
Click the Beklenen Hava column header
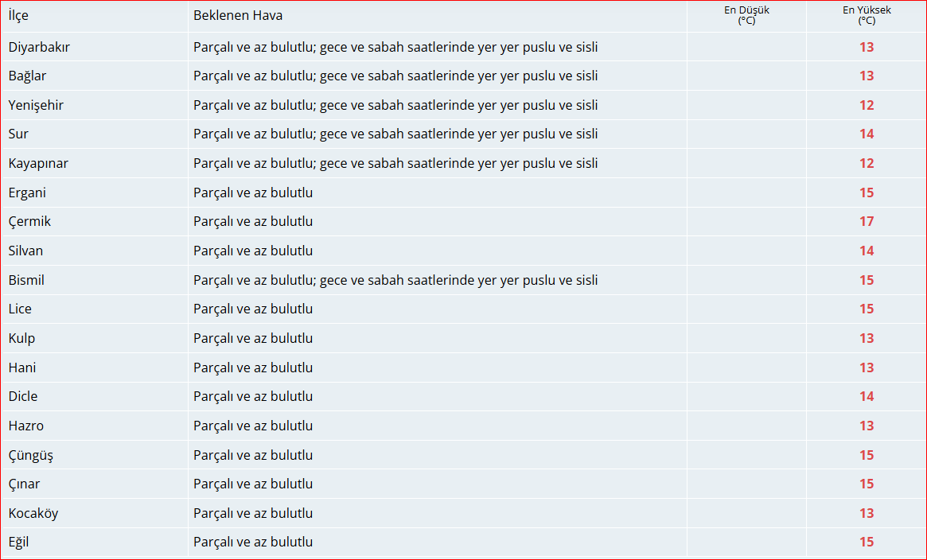coord(238,16)
